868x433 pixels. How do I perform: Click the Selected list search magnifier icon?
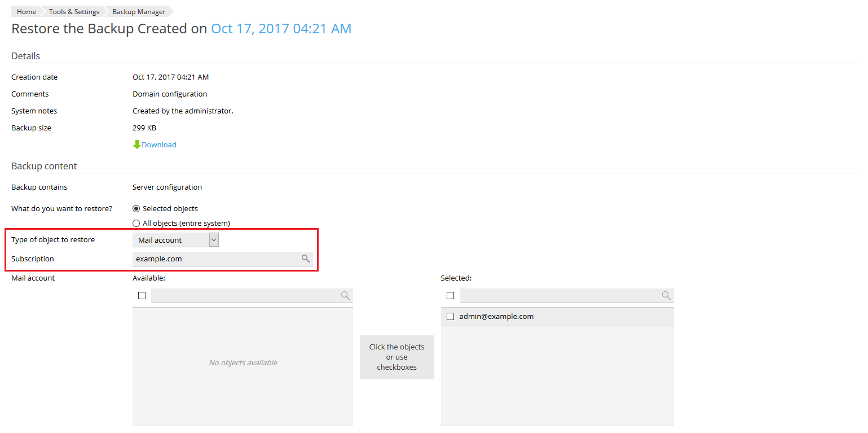click(666, 296)
